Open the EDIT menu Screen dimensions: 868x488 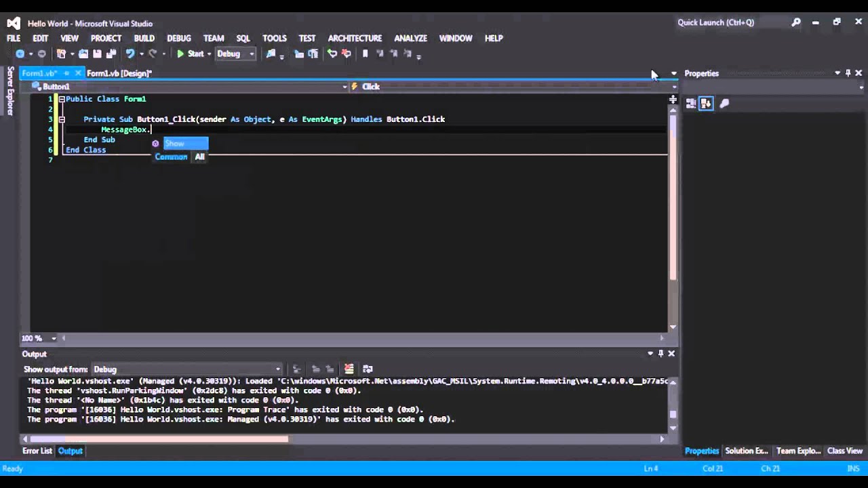pos(41,39)
